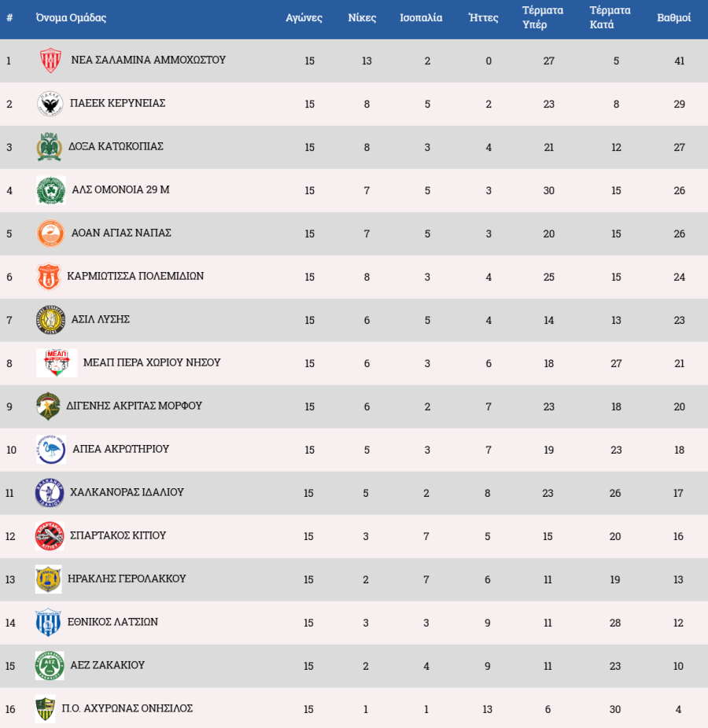
Task: Open ΔΙΓΕΝΗΣ ΑΚΡΙΤΑΣ ΜΟΡΦΟΥ team link
Action: [134, 406]
